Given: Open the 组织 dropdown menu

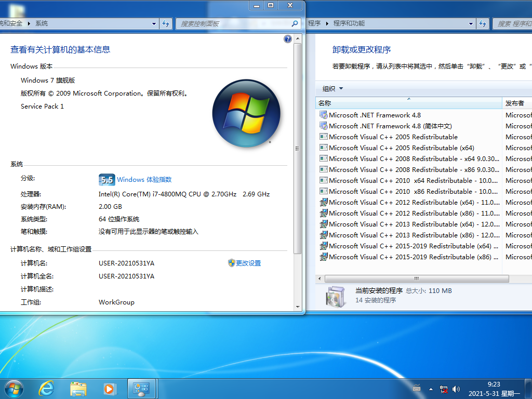Looking at the screenshot, I should pyautogui.click(x=332, y=88).
